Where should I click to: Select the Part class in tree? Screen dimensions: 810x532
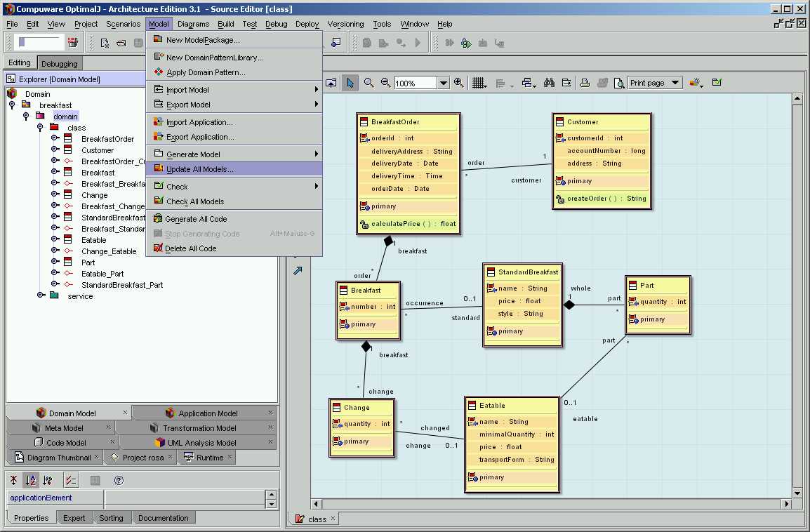point(88,262)
